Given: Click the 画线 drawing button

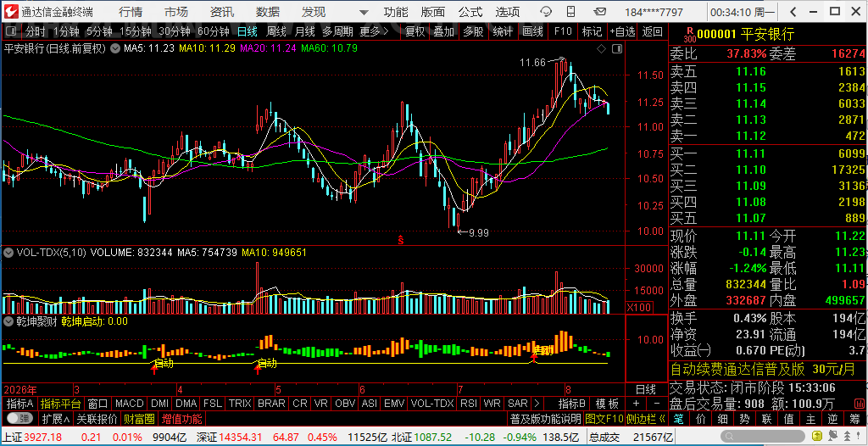Looking at the screenshot, I should click(532, 31).
